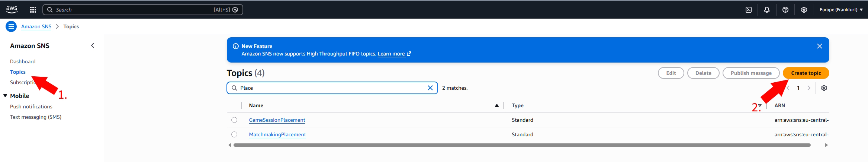Viewport: 868px width, 162px height.
Task: Collapse the Mobile section in sidebar
Action: point(6,96)
